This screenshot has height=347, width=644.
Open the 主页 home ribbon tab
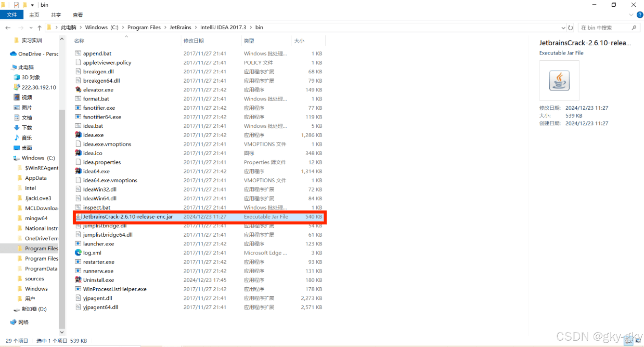coord(34,15)
